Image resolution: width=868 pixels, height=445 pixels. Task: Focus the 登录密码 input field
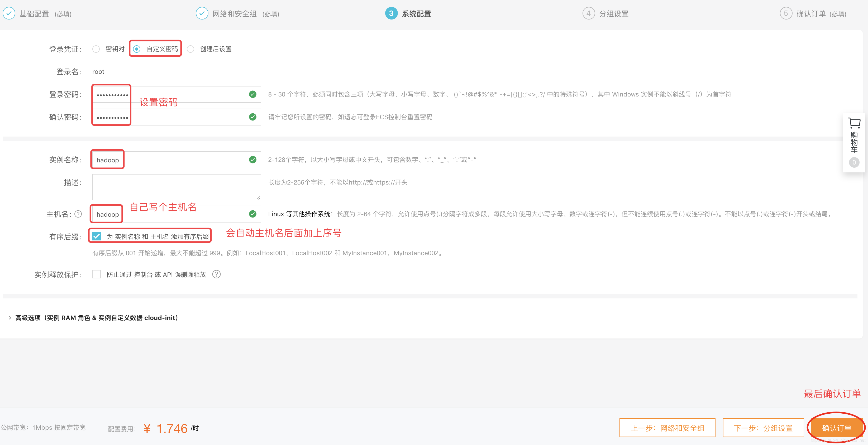177,94
